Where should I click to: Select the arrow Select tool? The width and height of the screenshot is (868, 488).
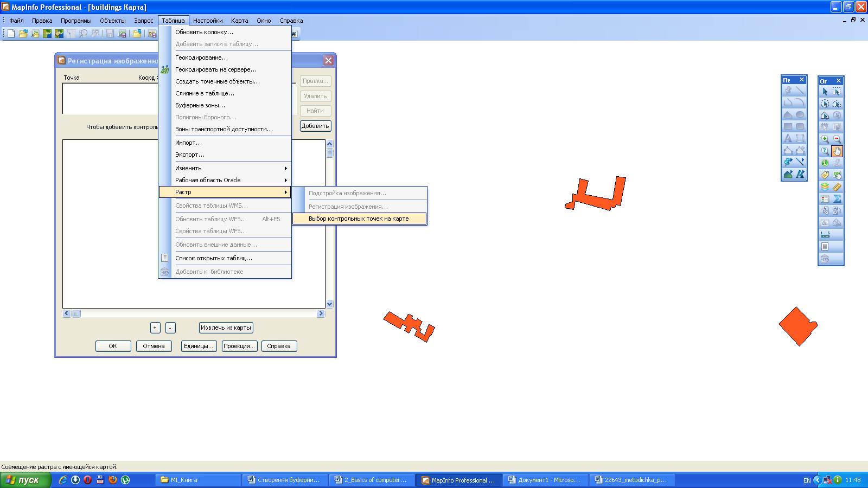click(x=825, y=92)
